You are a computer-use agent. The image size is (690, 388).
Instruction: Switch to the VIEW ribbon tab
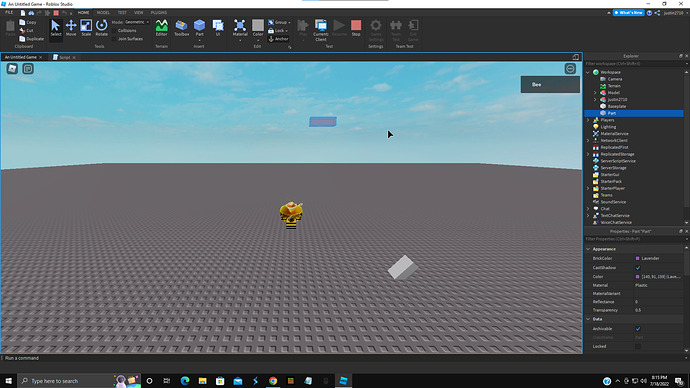139,13
